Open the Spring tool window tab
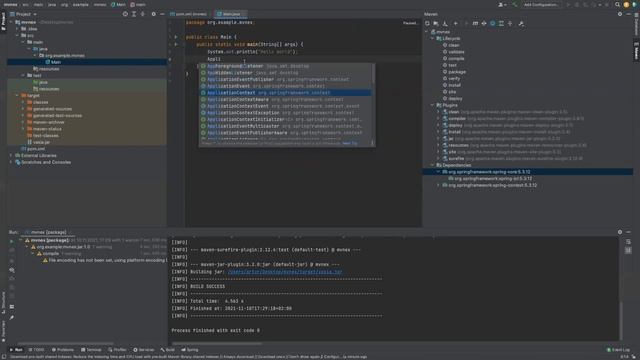Screen dimensions: 640x360 click(x=190, y=350)
